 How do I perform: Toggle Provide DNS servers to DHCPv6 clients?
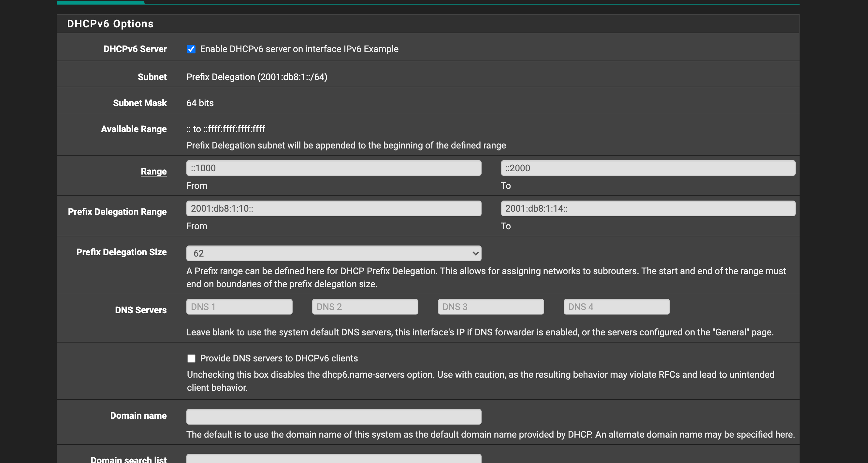[x=191, y=358]
